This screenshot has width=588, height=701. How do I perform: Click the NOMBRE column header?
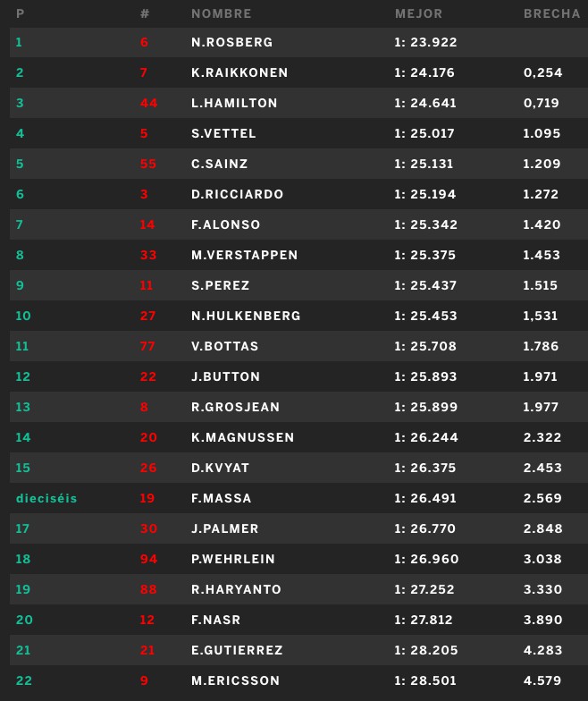tap(222, 14)
